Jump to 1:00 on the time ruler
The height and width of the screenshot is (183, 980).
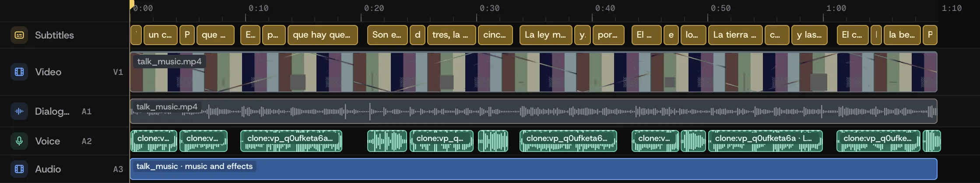click(x=836, y=8)
